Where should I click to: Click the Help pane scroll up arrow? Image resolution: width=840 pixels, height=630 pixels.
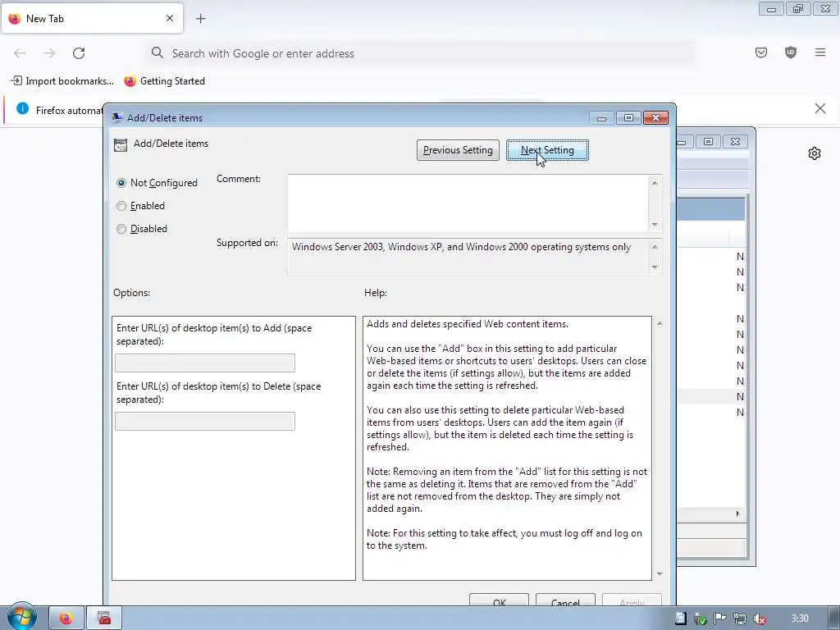(x=660, y=323)
